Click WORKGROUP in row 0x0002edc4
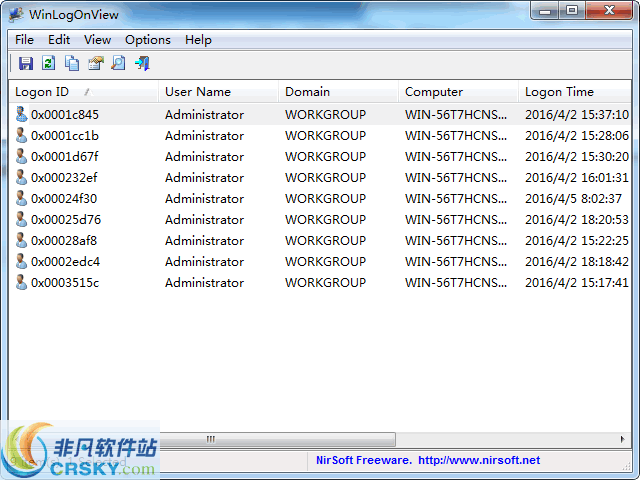Viewport: 640px width, 480px height. click(x=325, y=262)
